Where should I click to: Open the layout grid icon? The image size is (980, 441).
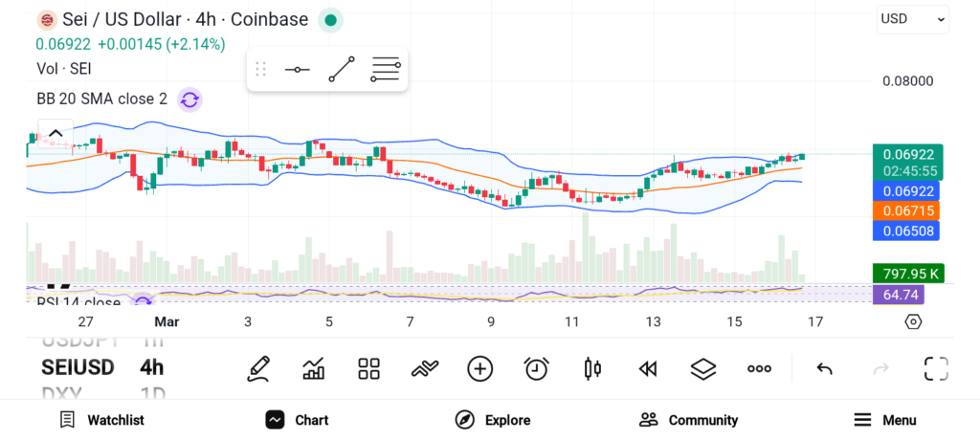click(x=368, y=368)
